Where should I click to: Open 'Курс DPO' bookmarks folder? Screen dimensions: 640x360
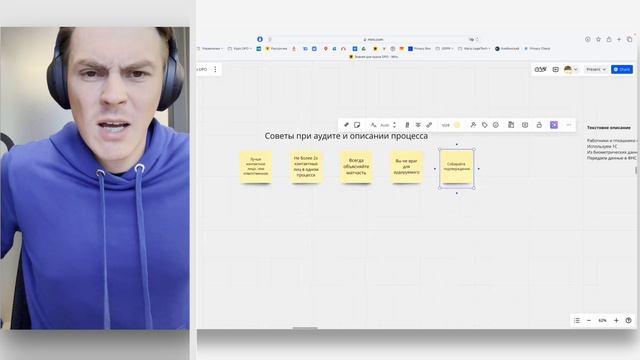click(x=240, y=49)
